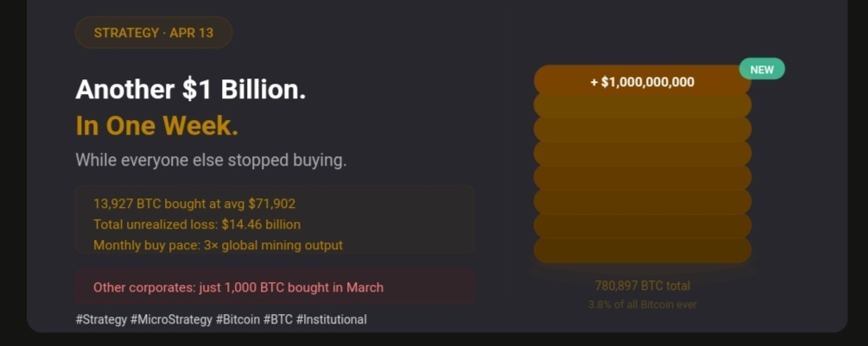Image resolution: width=868 pixels, height=346 pixels.
Task: Click the bar directly below the + $1,000,000,000 bar
Action: (x=642, y=106)
